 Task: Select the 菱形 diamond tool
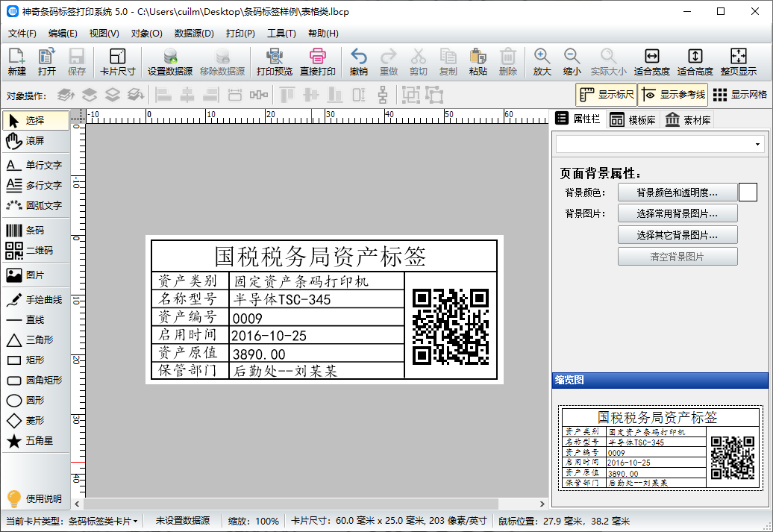tap(36, 421)
